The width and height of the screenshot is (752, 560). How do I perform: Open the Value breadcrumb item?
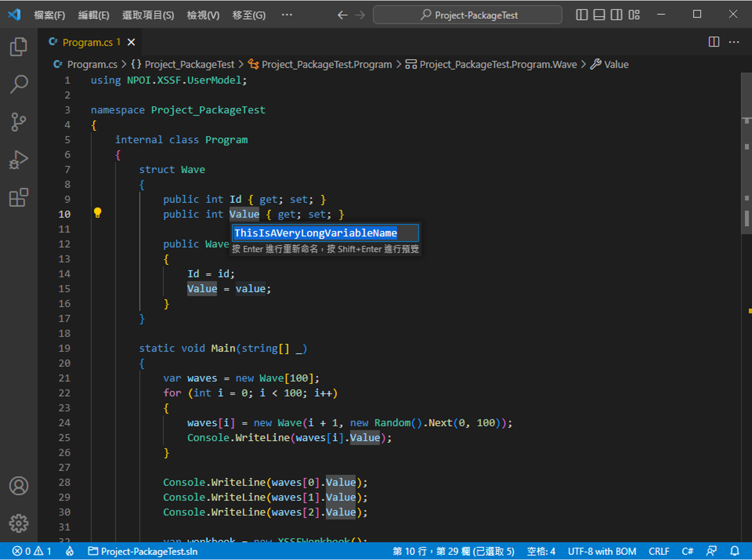(x=609, y=64)
